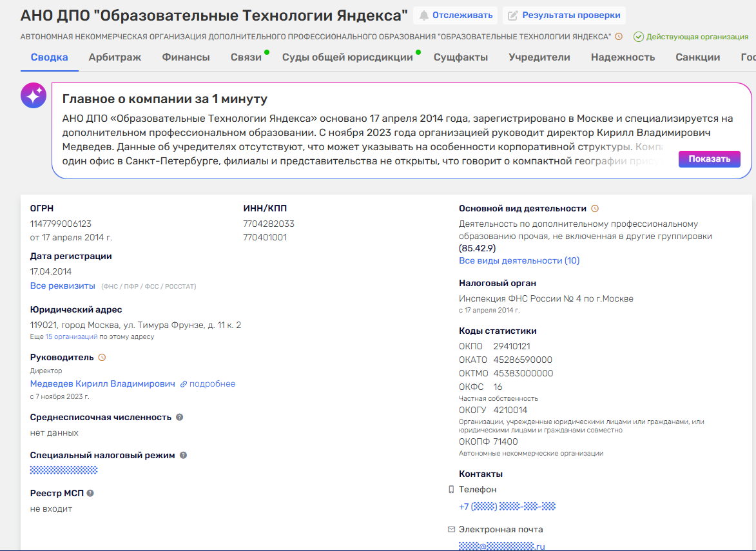This screenshot has height=551, width=756.
Task: Open the 15 организаций link
Action: click(72, 337)
